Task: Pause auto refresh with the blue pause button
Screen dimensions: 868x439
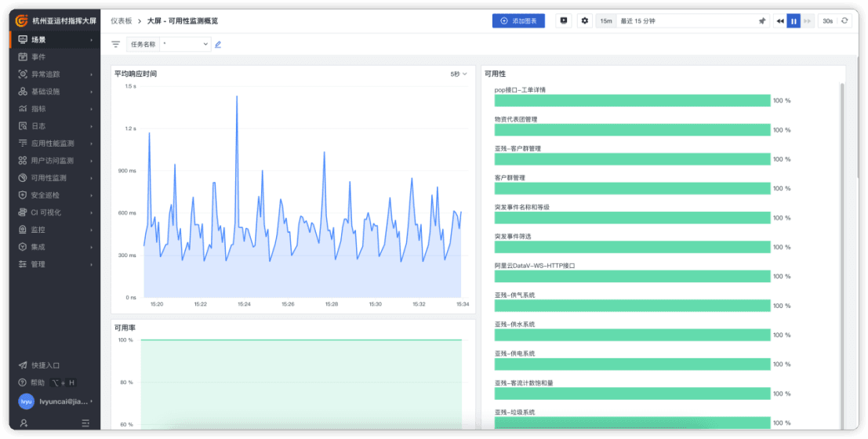Action: click(794, 21)
